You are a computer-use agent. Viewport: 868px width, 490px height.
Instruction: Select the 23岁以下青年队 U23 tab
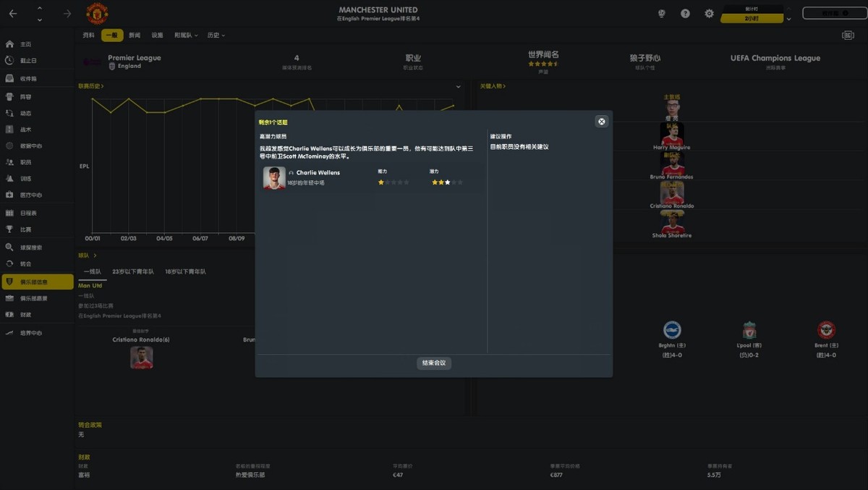133,271
